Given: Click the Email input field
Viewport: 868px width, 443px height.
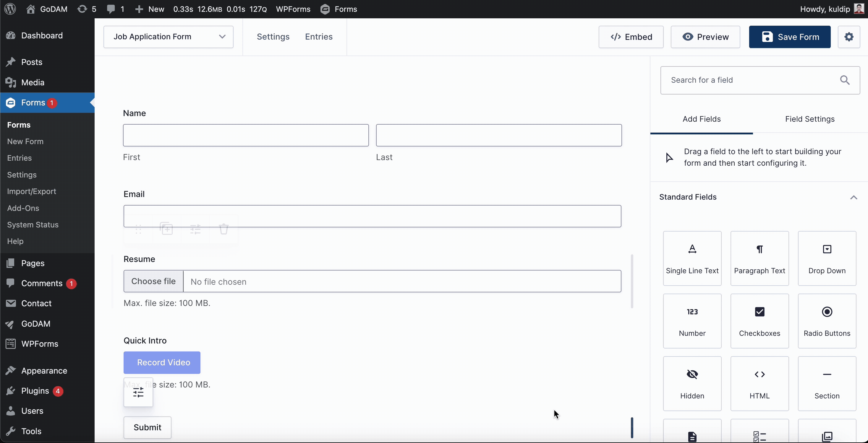Looking at the screenshot, I should (x=372, y=216).
